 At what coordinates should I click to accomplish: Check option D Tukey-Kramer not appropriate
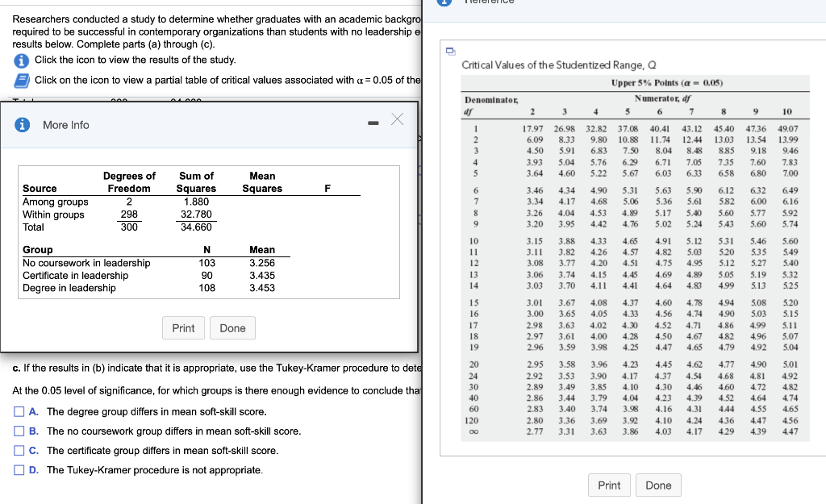pos(19,470)
